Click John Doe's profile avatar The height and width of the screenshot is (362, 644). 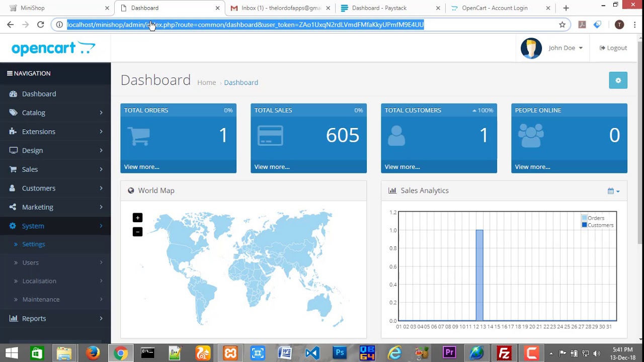coord(531,48)
